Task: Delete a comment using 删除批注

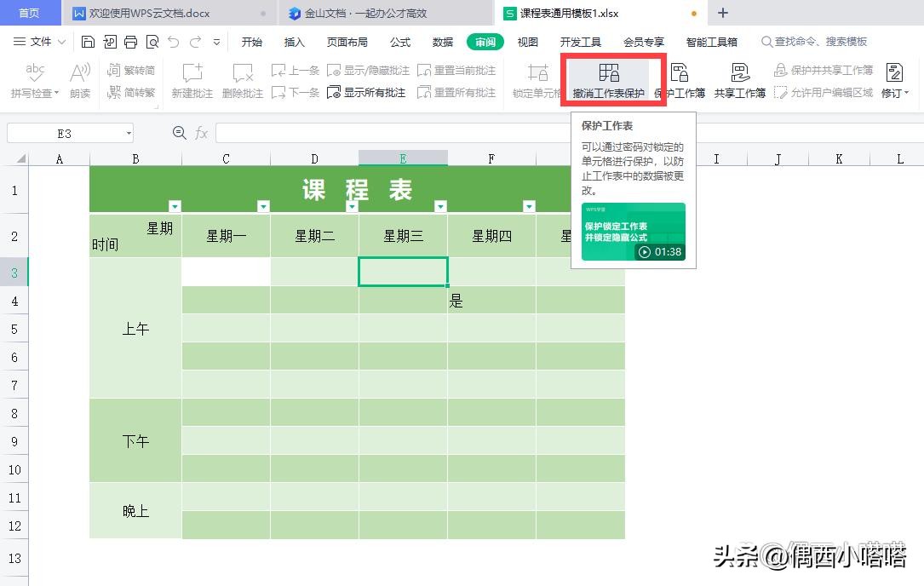Action: pyautogui.click(x=242, y=79)
